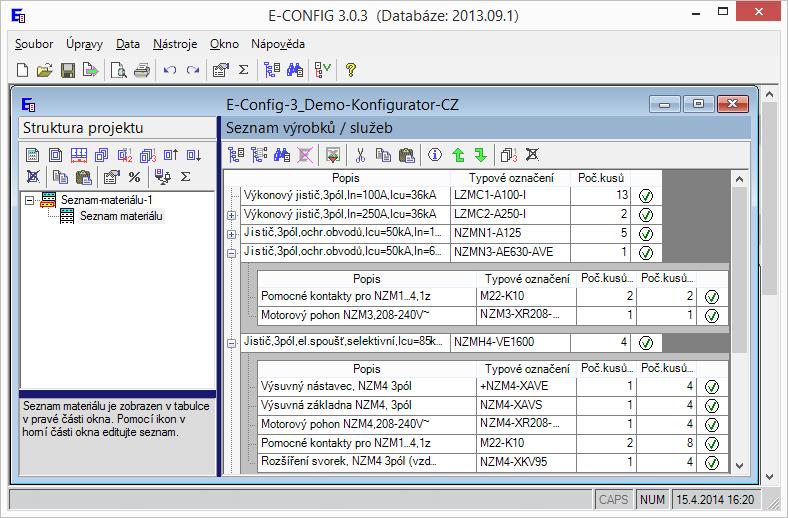Image resolution: width=788 pixels, height=518 pixels.
Task: Click the green check mark for NZMN3-AE630-AVE row
Action: [646, 252]
